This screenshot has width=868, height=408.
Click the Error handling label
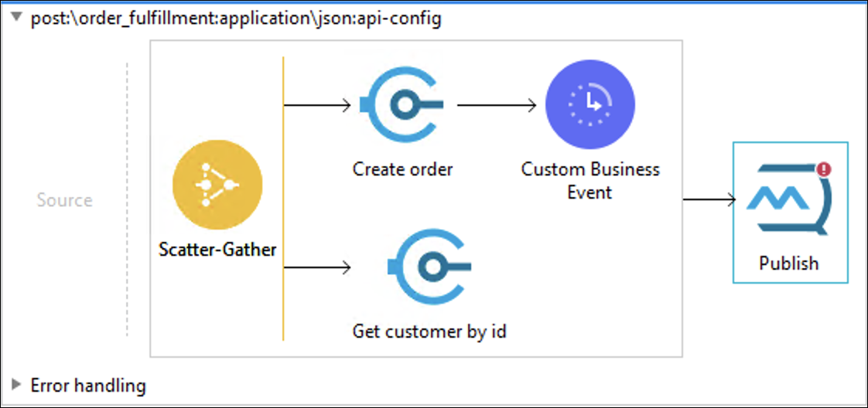pos(88,385)
